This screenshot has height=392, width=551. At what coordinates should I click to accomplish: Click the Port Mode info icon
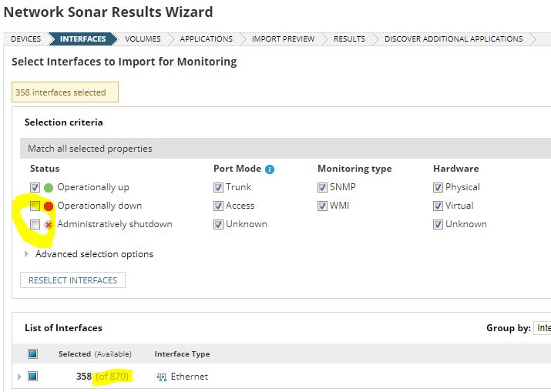coord(270,169)
